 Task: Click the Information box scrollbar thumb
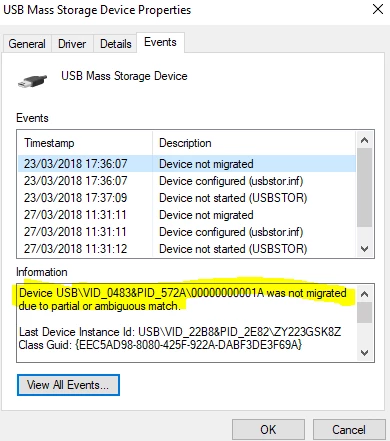point(365,313)
